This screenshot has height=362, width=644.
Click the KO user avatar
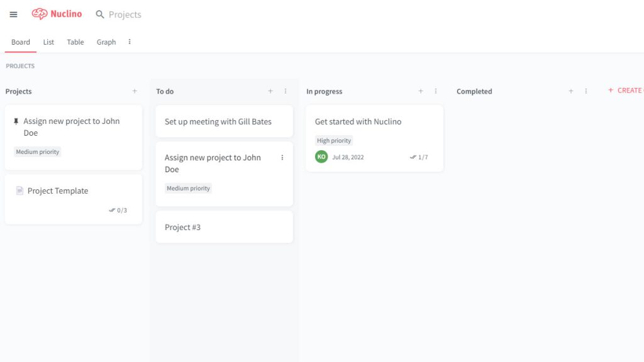pos(321,156)
